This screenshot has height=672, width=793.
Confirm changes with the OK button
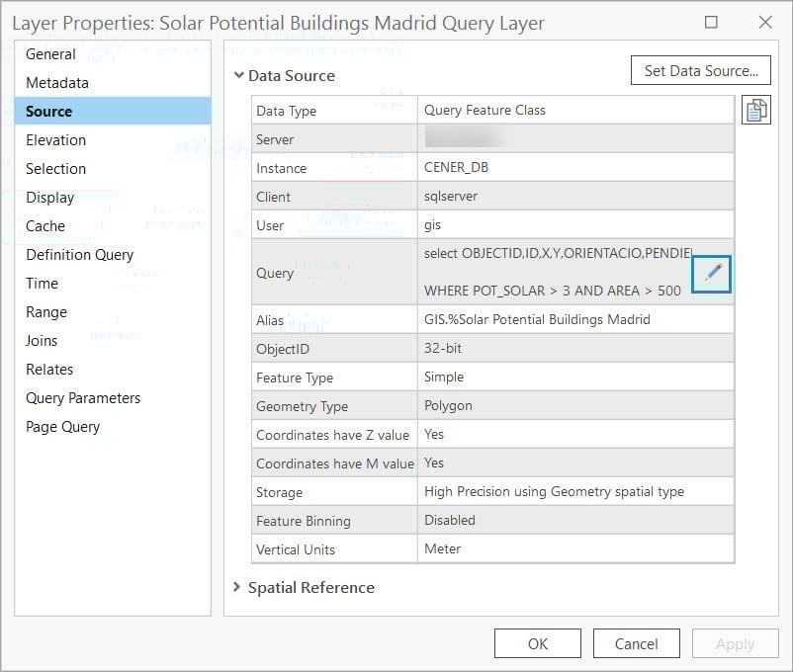(537, 642)
